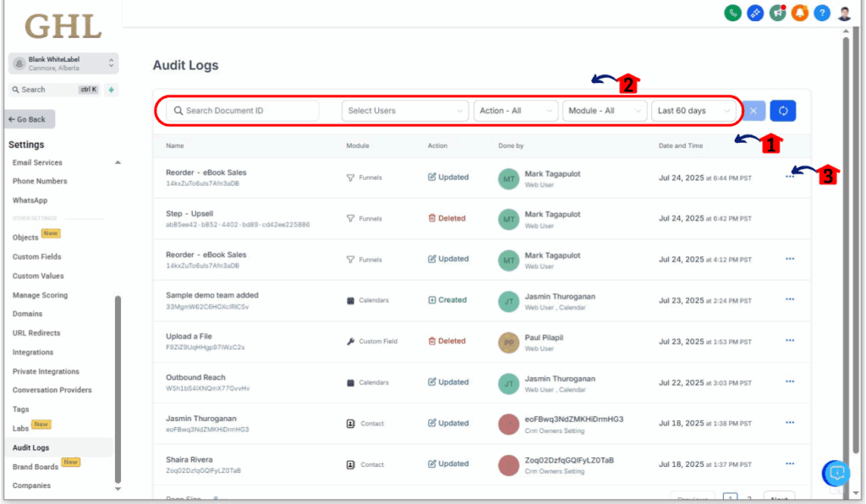Click the Search Document ID field
The height and width of the screenshot is (504, 866).
coord(241,110)
